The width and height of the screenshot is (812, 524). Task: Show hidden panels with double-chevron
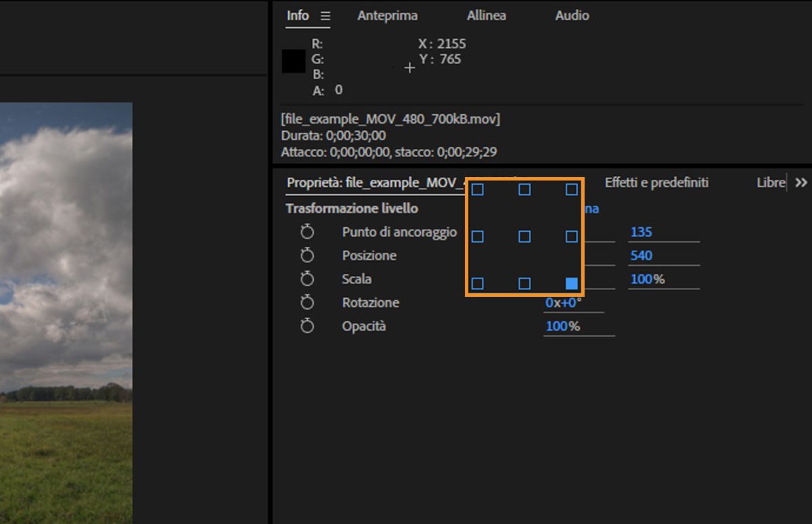click(801, 183)
